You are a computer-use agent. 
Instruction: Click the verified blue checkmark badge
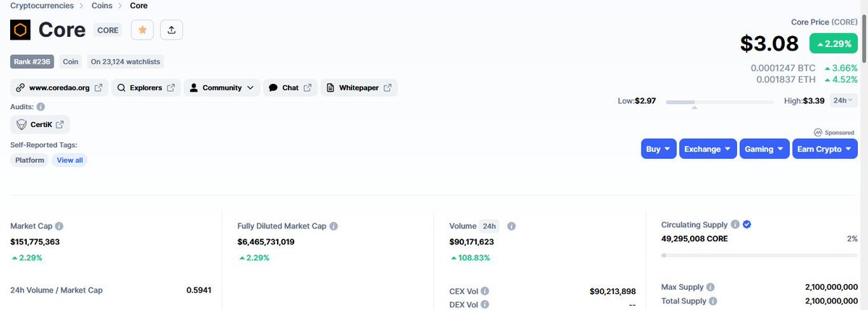coord(747,225)
